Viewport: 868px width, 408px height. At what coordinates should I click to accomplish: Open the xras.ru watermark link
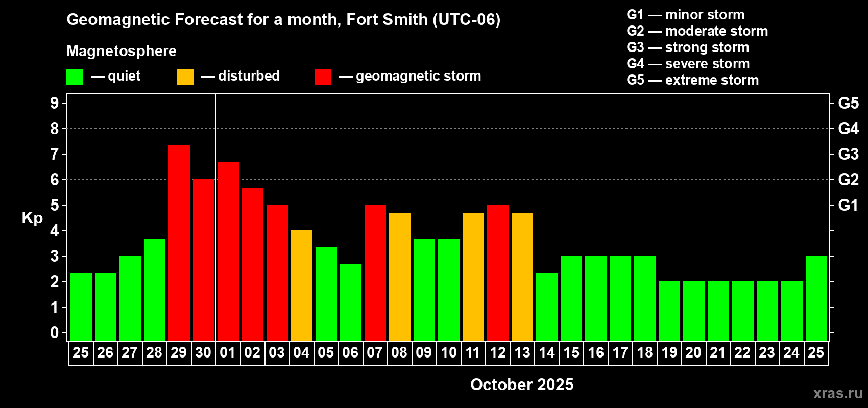coord(838,393)
